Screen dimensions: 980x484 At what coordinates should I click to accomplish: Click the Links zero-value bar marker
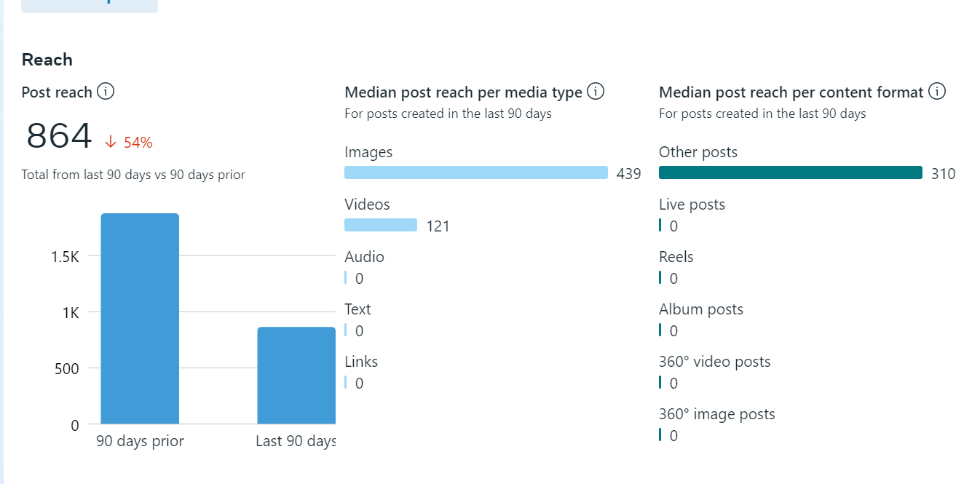pyautogui.click(x=346, y=382)
